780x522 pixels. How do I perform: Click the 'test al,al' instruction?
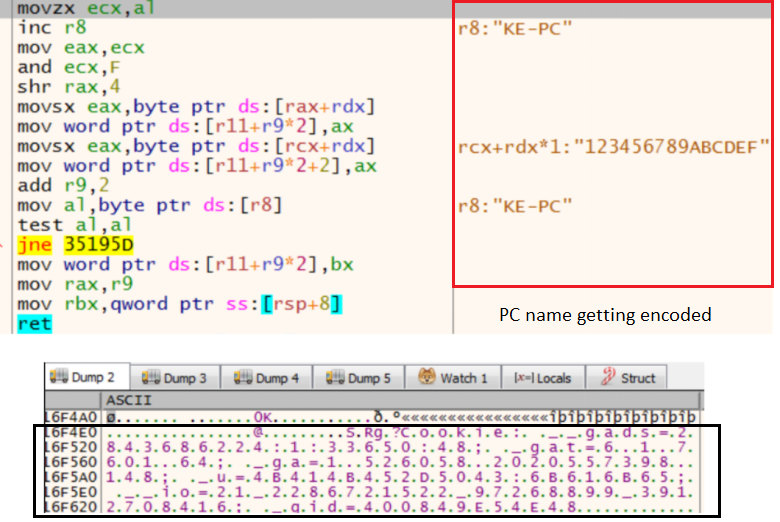[x=75, y=225]
